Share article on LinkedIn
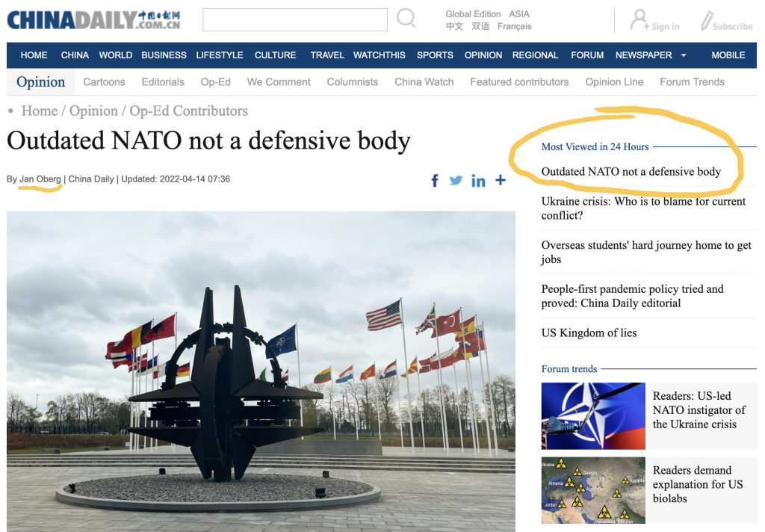 point(478,181)
